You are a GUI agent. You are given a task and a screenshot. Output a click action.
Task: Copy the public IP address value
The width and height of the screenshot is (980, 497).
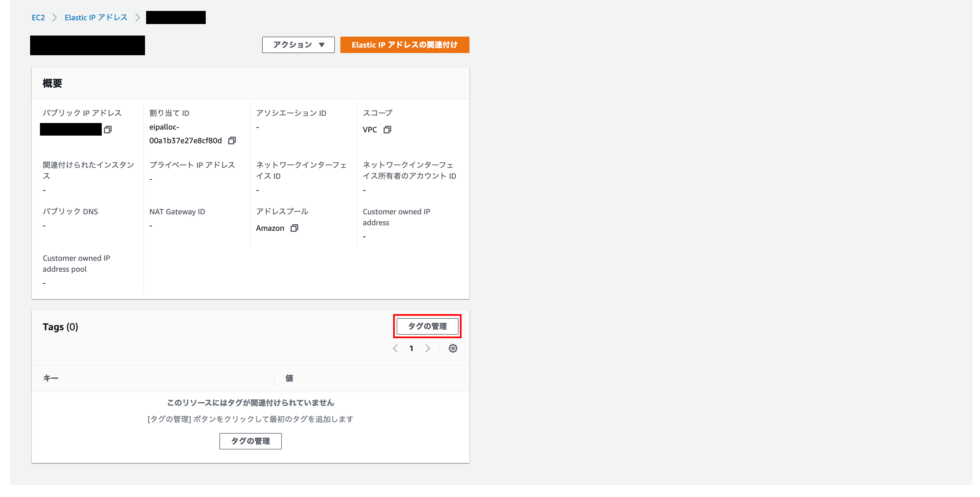coord(108,130)
